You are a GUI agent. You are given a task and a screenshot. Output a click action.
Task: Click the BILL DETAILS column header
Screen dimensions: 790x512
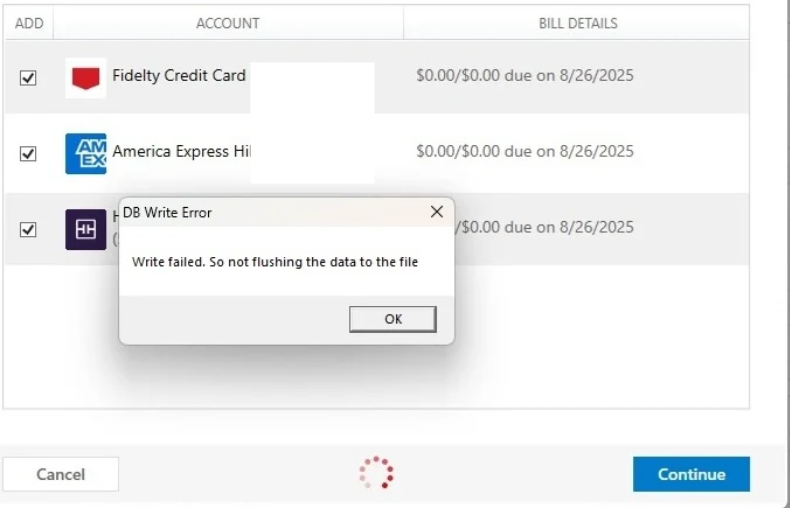coord(578,23)
